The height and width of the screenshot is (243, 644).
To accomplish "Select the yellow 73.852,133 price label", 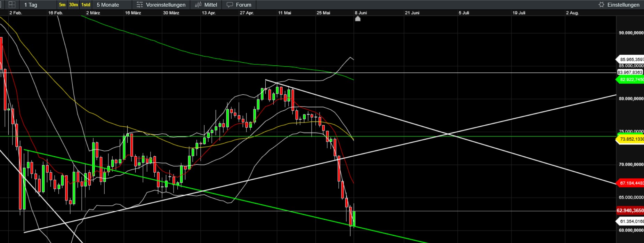I will 630,139.
